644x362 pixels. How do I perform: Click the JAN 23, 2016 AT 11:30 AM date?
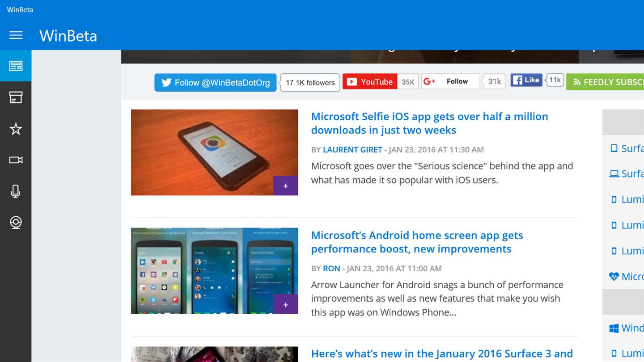pyautogui.click(x=436, y=150)
